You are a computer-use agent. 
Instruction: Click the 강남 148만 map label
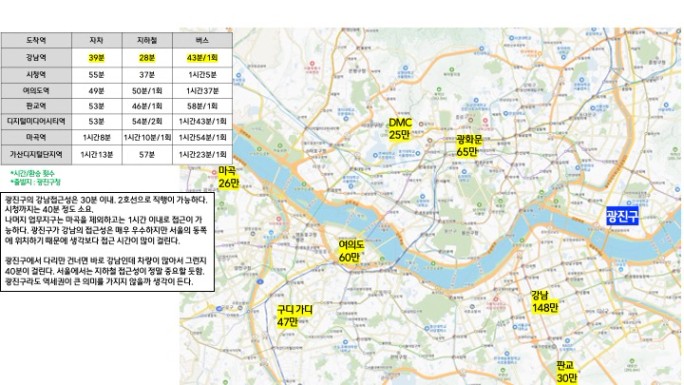[x=544, y=302]
